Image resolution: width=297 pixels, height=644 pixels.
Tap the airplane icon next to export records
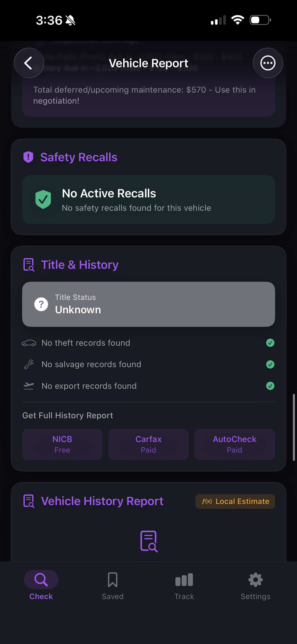(x=29, y=386)
